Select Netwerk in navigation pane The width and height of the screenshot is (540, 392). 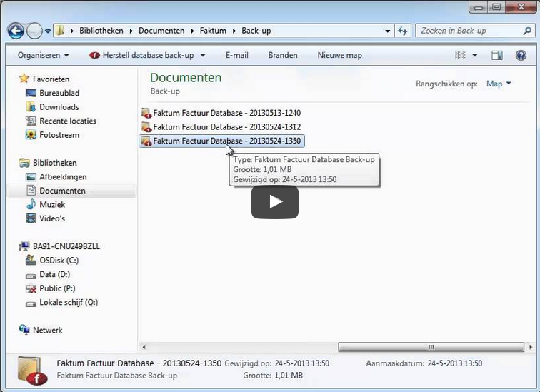[48, 330]
